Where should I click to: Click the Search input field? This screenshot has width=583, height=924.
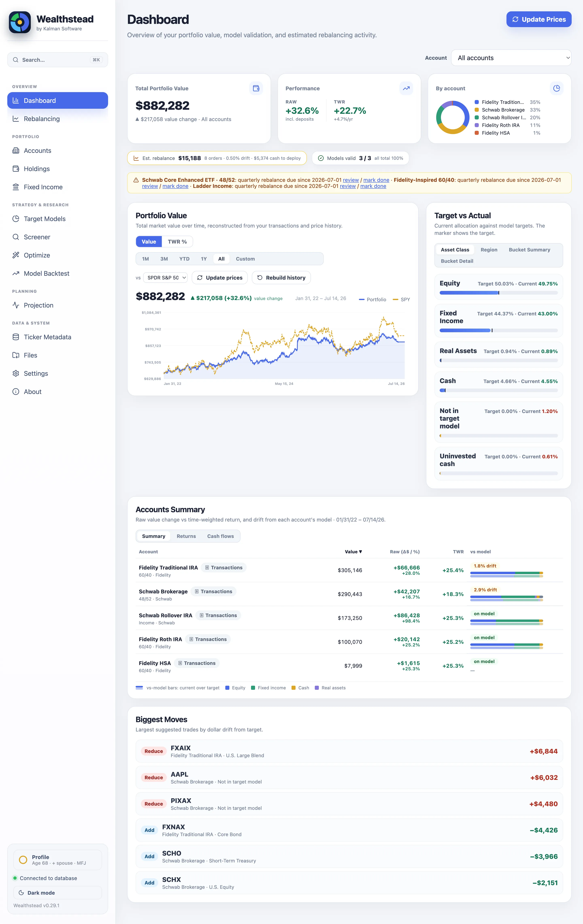coord(57,60)
